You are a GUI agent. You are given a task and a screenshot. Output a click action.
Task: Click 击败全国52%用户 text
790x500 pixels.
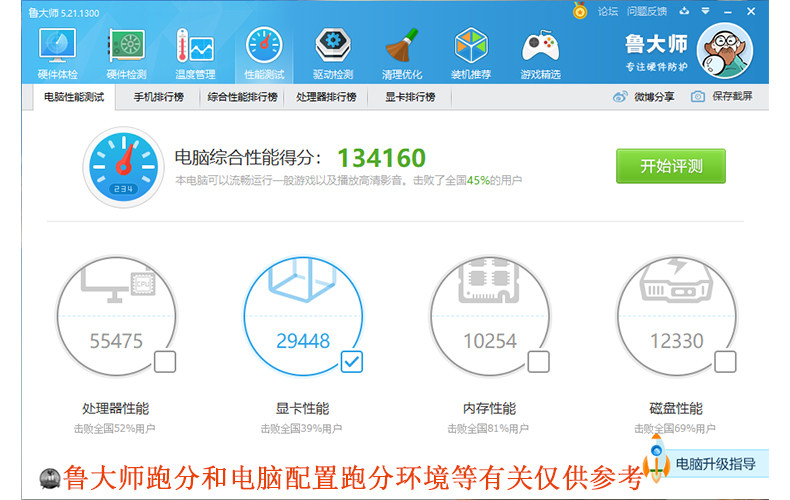(x=114, y=428)
